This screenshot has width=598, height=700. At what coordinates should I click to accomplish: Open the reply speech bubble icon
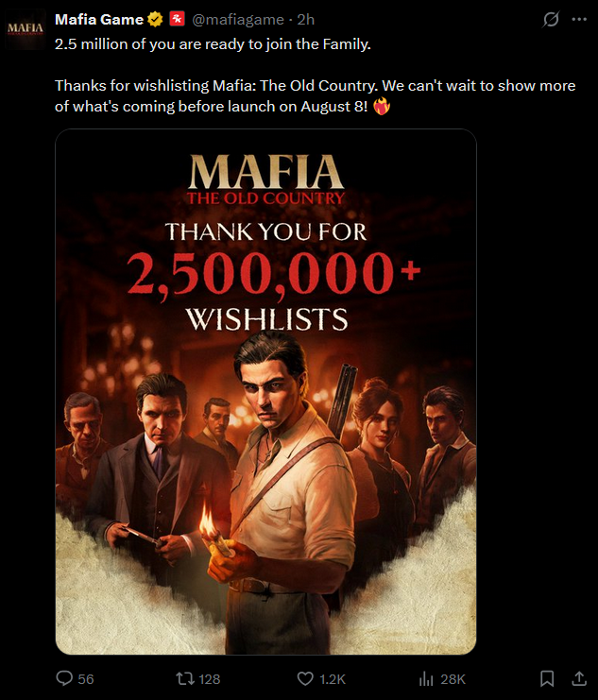[x=64, y=678]
